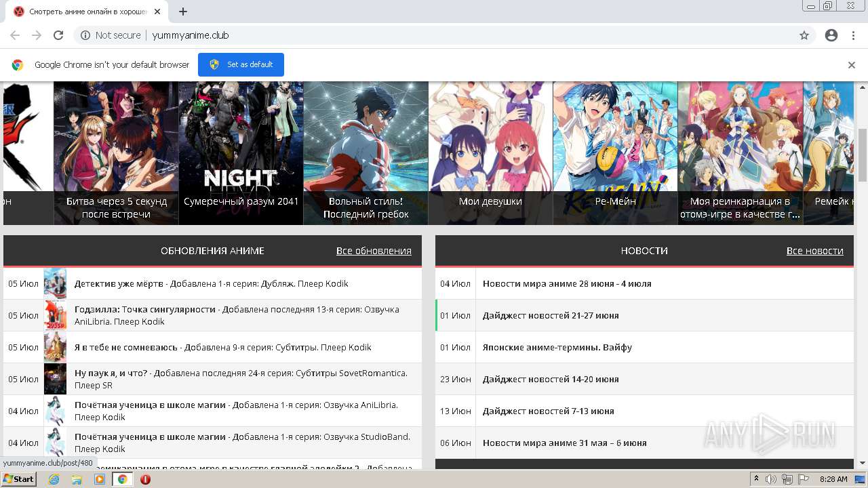The width and height of the screenshot is (868, 488).
Task: Open site info Not secure icon
Action: 85,35
